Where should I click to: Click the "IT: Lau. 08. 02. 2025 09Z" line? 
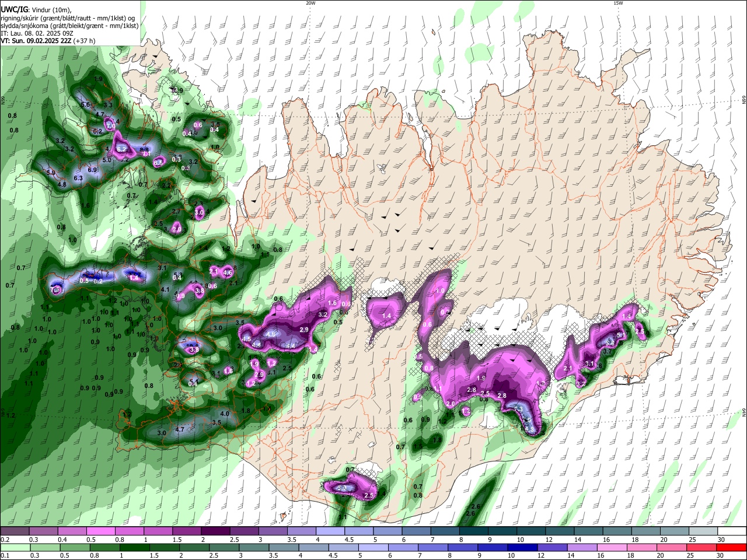(37, 33)
